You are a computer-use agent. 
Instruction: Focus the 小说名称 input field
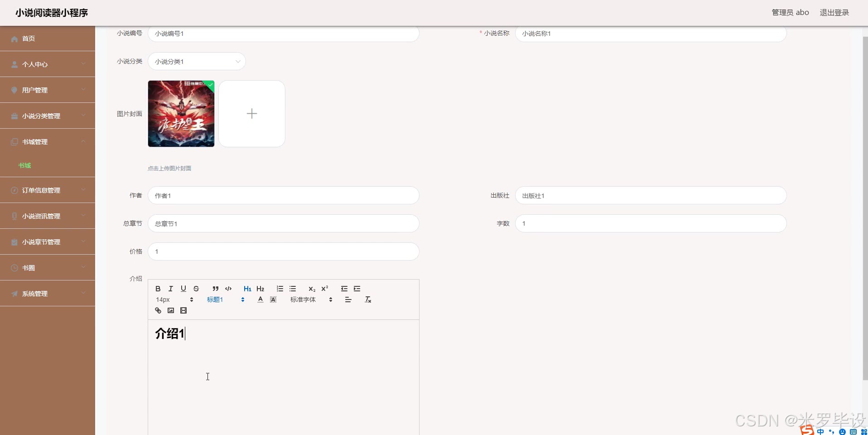[651, 34]
